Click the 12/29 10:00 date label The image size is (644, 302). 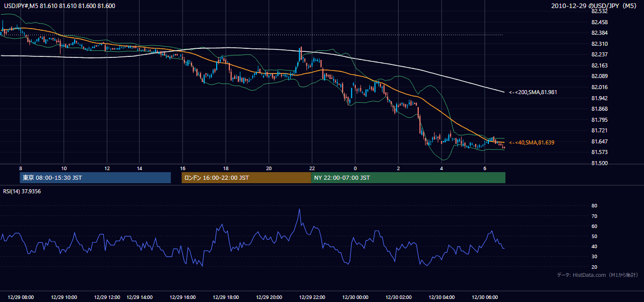click(64, 297)
